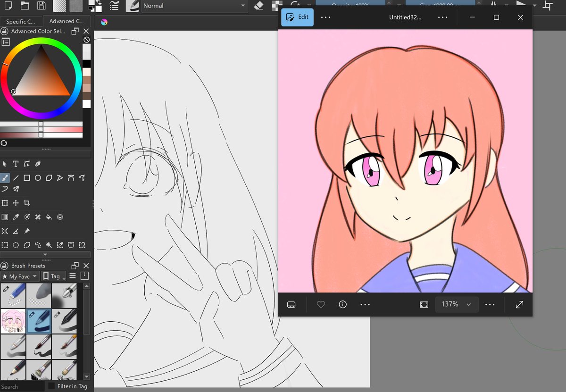Open Advanced Color Selector settings
Image resolution: width=566 pixels, height=392 pixels.
click(x=5, y=42)
